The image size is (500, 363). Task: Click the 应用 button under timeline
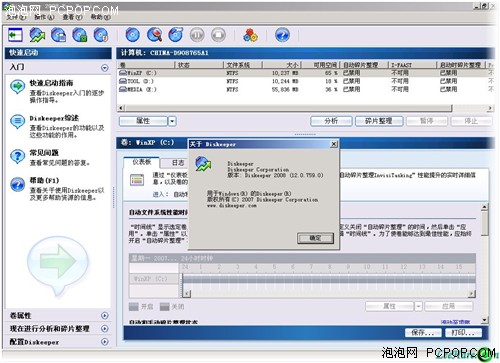449,306
